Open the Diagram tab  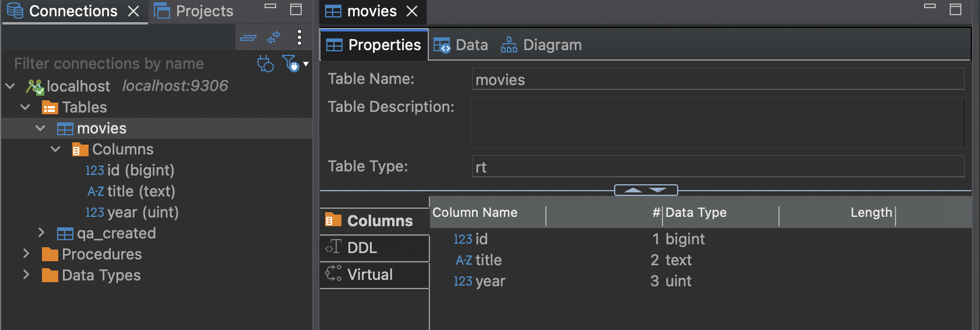point(541,45)
